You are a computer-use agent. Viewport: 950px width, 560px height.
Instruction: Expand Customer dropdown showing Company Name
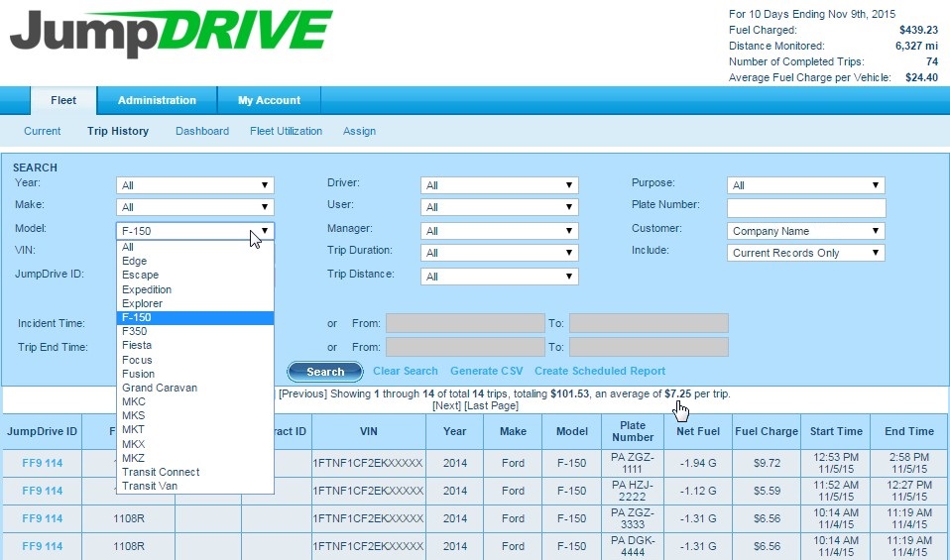point(806,231)
